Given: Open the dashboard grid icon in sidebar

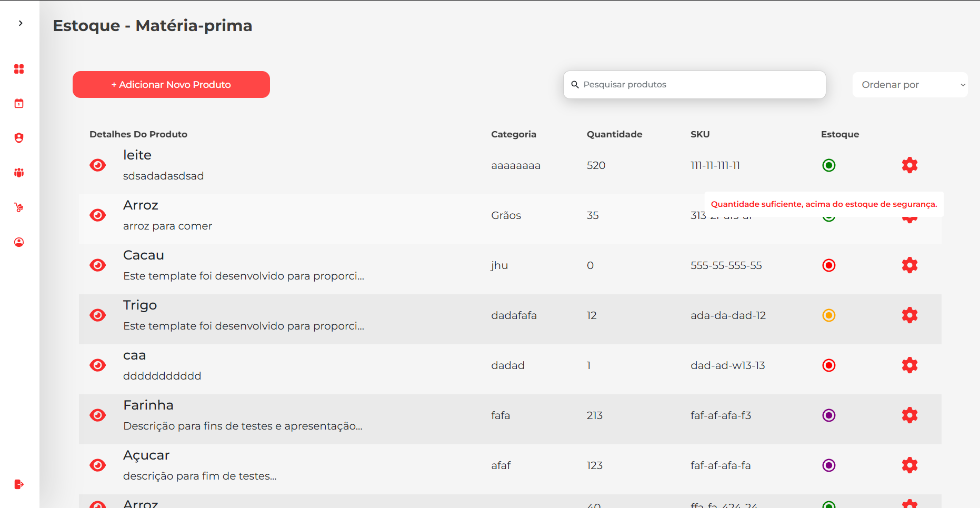Looking at the screenshot, I should (19, 69).
